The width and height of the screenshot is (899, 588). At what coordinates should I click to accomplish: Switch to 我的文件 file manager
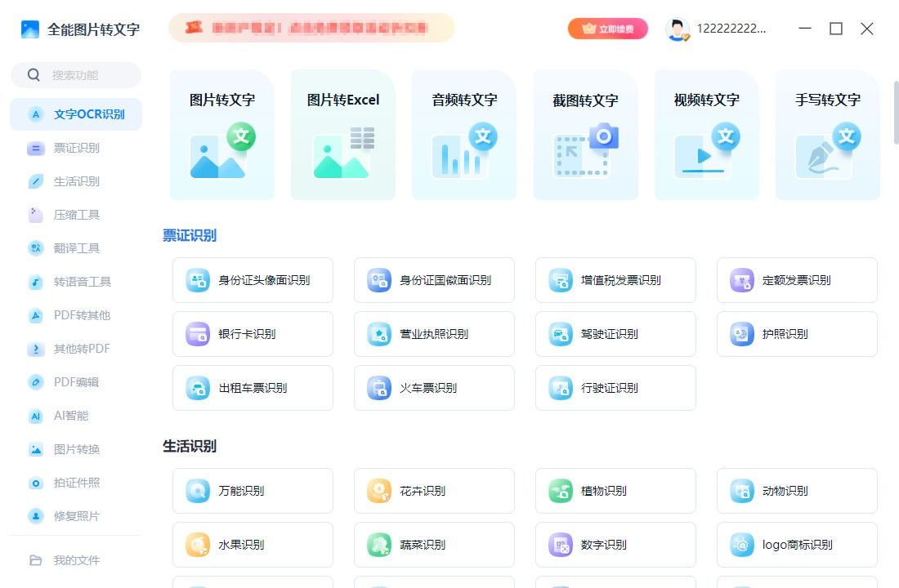pyautogui.click(x=75, y=560)
